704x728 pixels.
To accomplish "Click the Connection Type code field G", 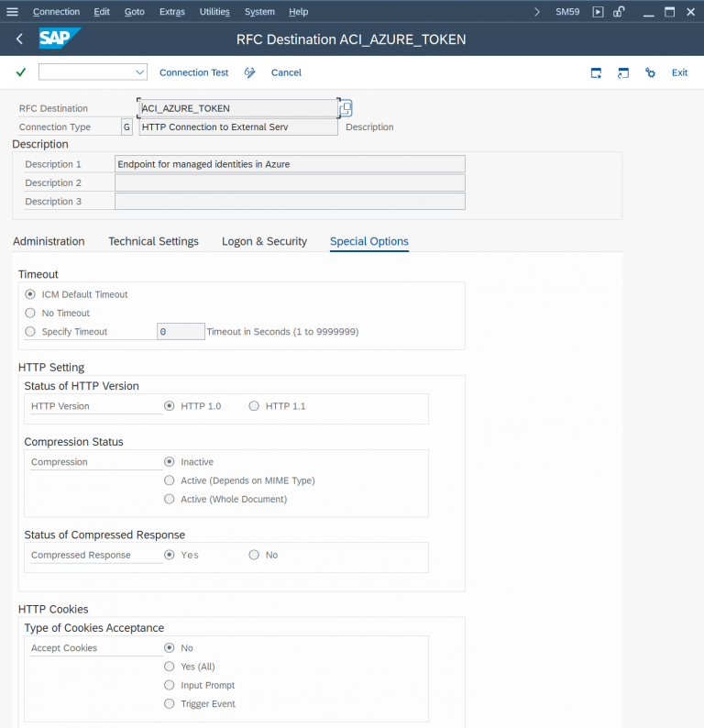I will pyautogui.click(x=126, y=127).
